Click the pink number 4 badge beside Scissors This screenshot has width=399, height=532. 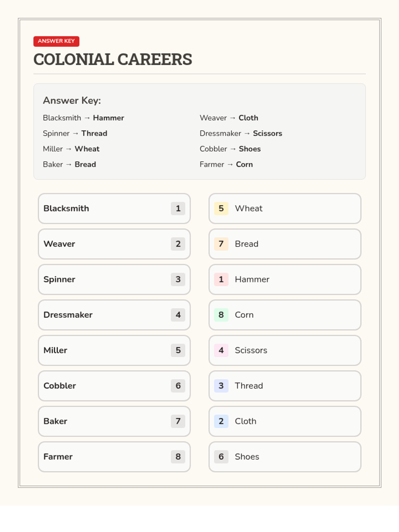click(x=221, y=350)
